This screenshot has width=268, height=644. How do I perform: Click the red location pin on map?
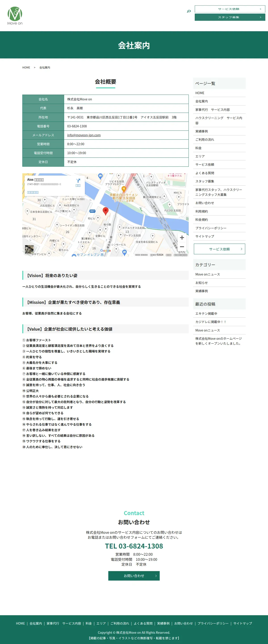pyautogui.click(x=106, y=211)
